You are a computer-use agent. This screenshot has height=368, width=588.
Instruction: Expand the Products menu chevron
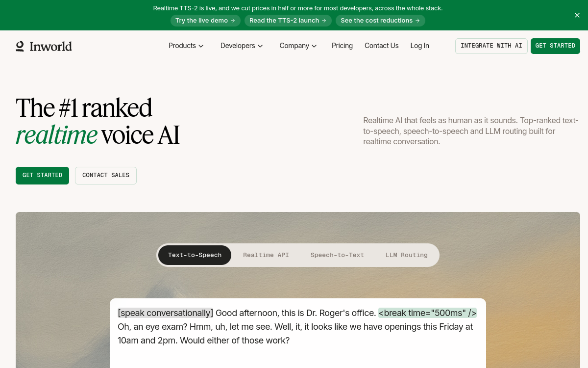(x=201, y=46)
